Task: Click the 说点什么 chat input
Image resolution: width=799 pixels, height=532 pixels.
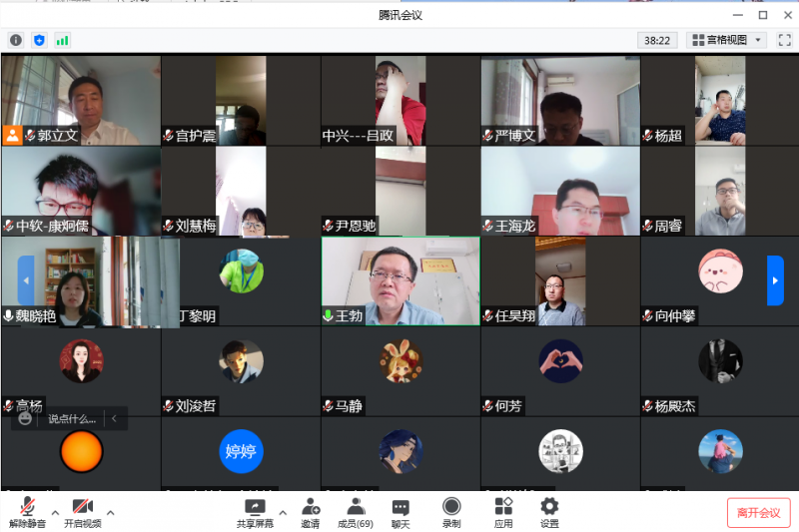Action: [x=72, y=419]
